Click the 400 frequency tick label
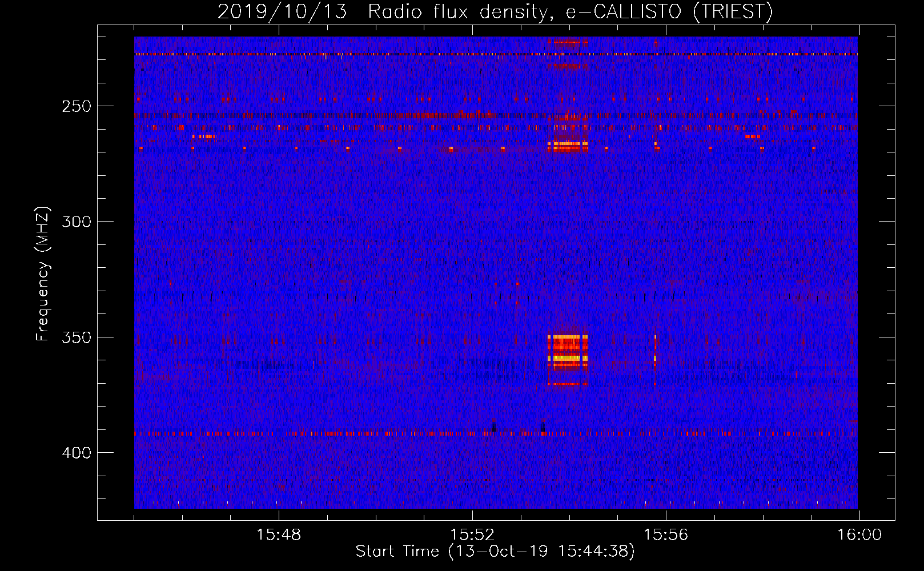The height and width of the screenshot is (571, 924). pos(77,453)
